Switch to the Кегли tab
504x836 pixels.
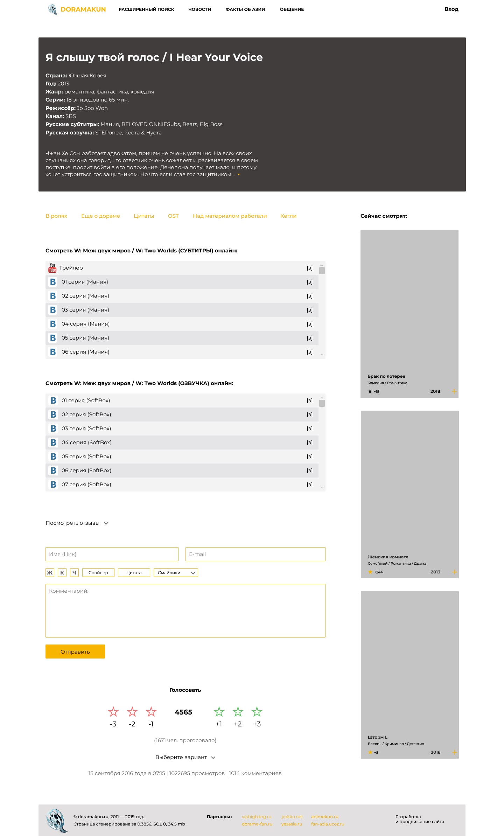[288, 216]
